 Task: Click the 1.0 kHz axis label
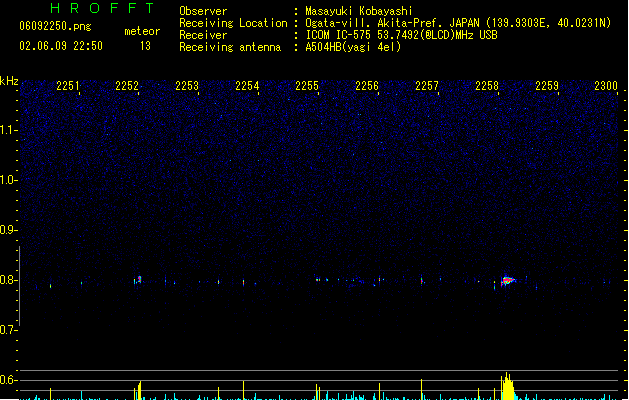(x=8, y=180)
